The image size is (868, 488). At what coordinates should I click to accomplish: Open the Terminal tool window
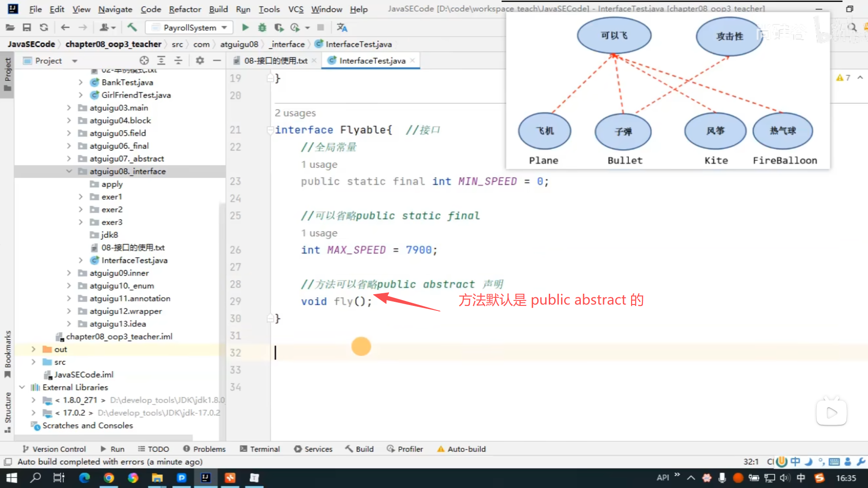click(260, 449)
